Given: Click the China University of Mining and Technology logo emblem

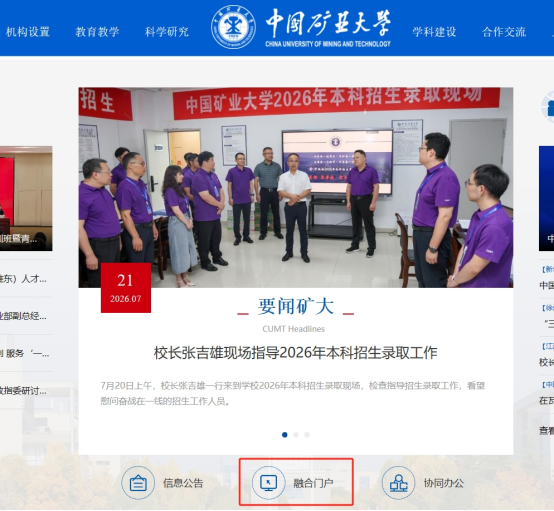Looking at the screenshot, I should 233,27.
